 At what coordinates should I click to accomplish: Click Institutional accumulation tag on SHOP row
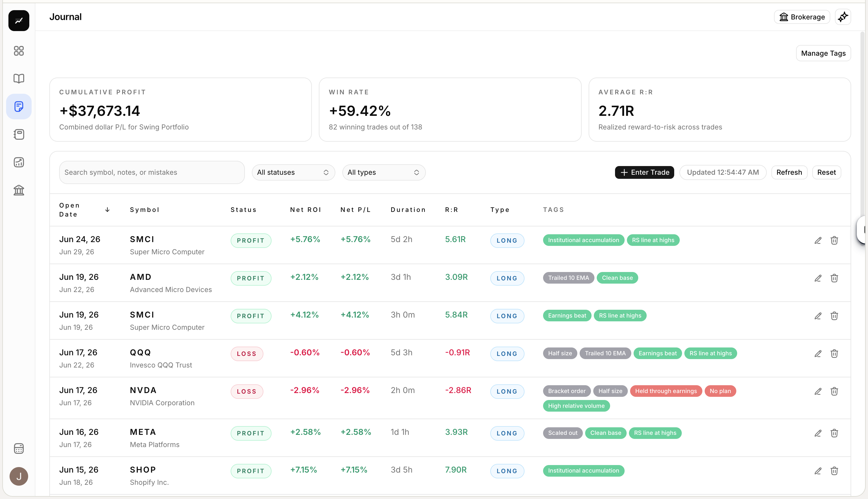[583, 471]
